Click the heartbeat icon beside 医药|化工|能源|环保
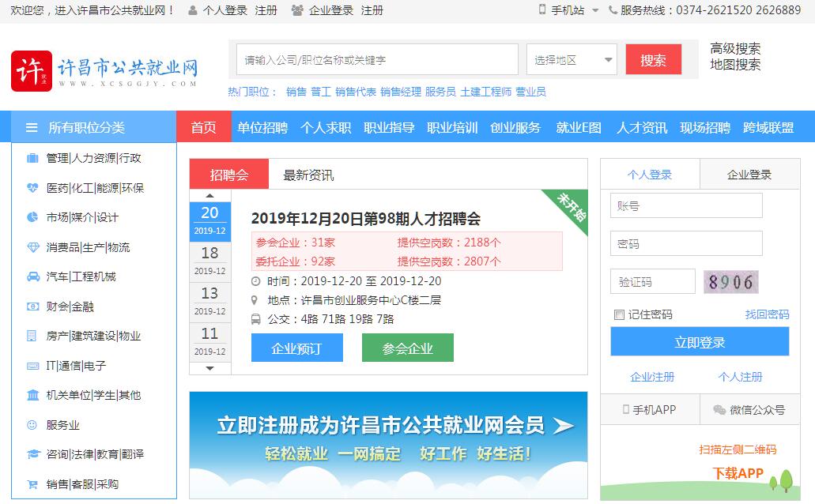This screenshot has height=504, width=815. click(32, 188)
